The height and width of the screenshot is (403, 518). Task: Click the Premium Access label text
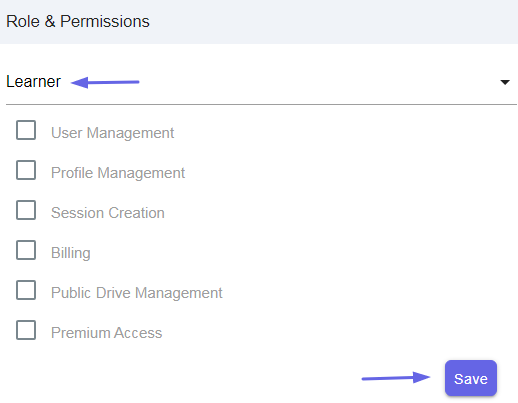pos(106,333)
